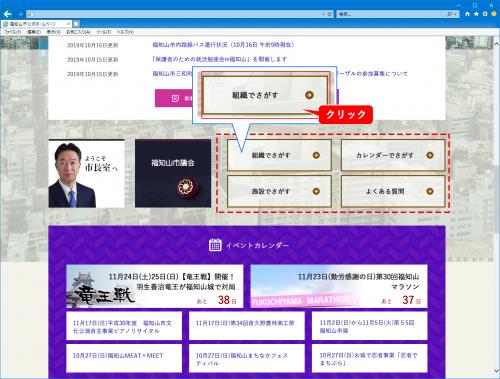
Task: Open the ファイル(F) menu
Action: pyautogui.click(x=12, y=32)
